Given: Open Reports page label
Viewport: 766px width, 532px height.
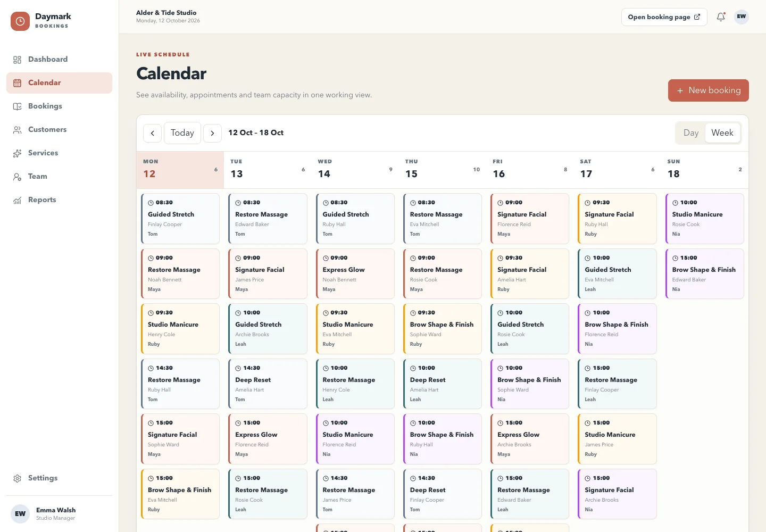Looking at the screenshot, I should coord(42,200).
